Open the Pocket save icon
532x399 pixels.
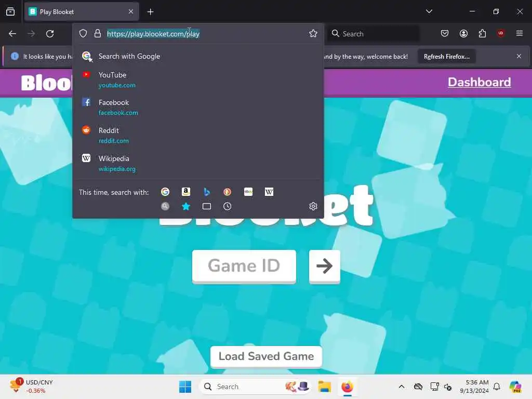click(x=445, y=33)
